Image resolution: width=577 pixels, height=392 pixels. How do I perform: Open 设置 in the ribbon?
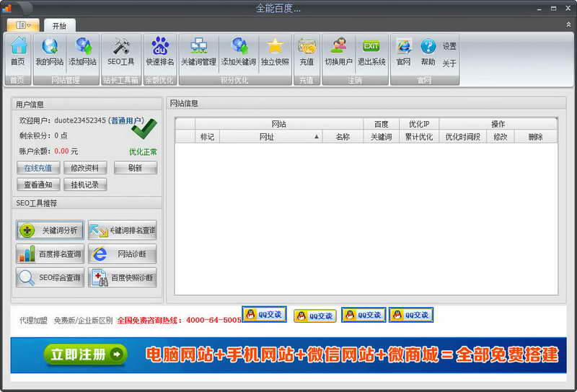[x=449, y=46]
